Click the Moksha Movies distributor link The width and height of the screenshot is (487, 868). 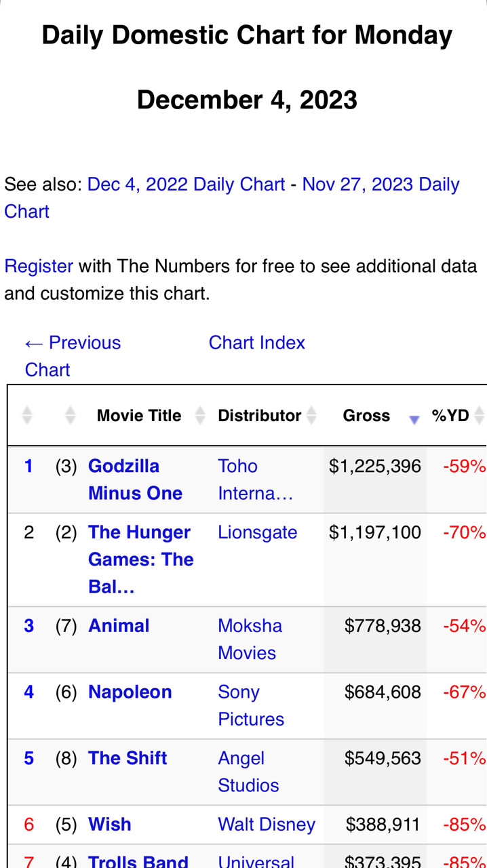pos(249,639)
